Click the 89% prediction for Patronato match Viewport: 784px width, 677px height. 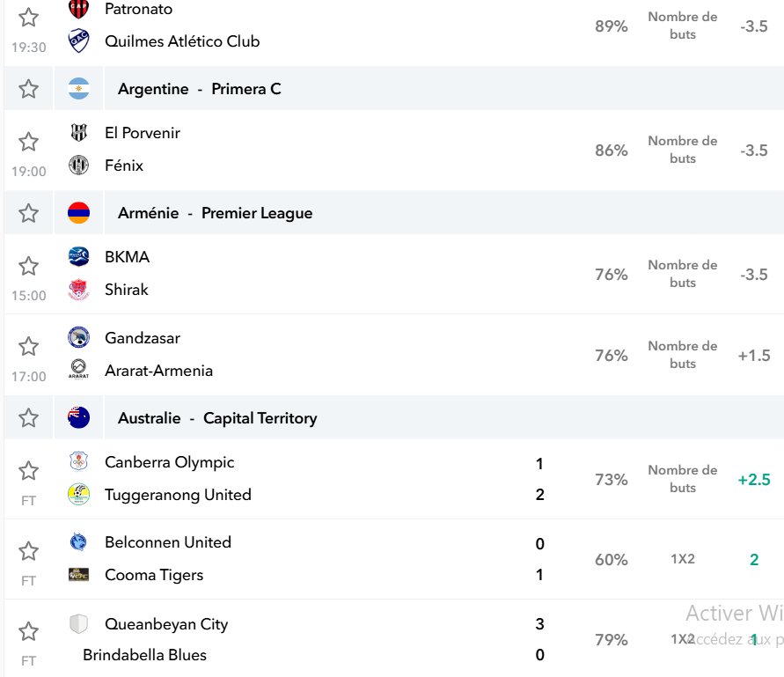click(x=611, y=26)
